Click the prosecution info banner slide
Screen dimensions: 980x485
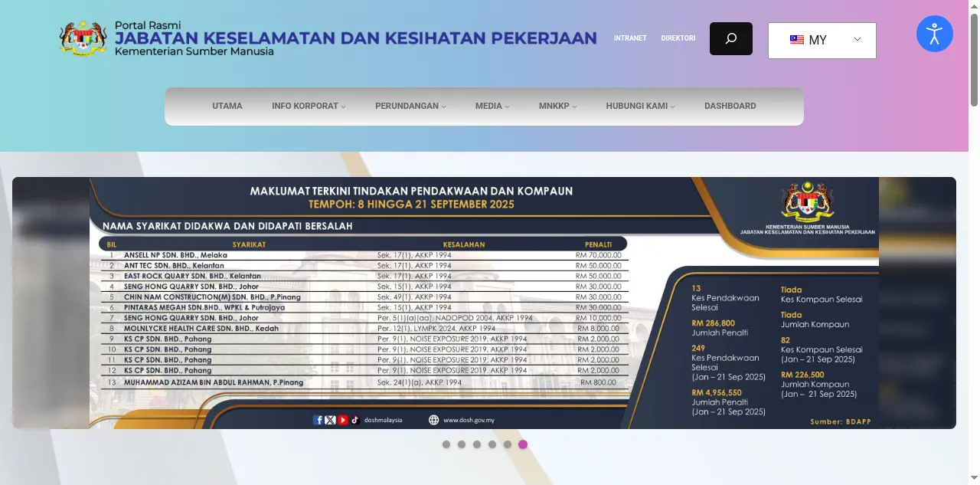tap(484, 303)
